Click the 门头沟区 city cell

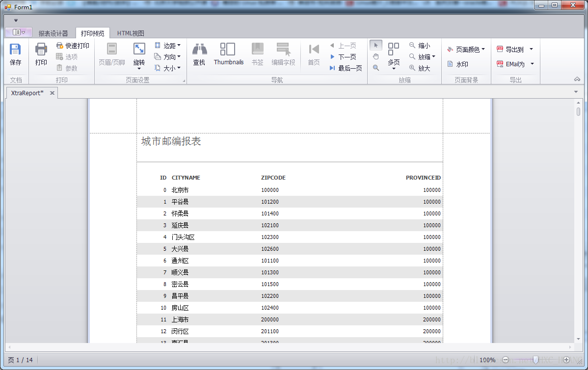click(x=183, y=237)
